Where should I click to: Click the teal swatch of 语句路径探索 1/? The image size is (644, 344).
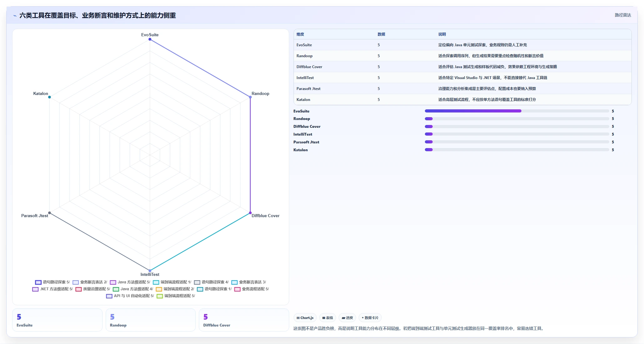200,289
